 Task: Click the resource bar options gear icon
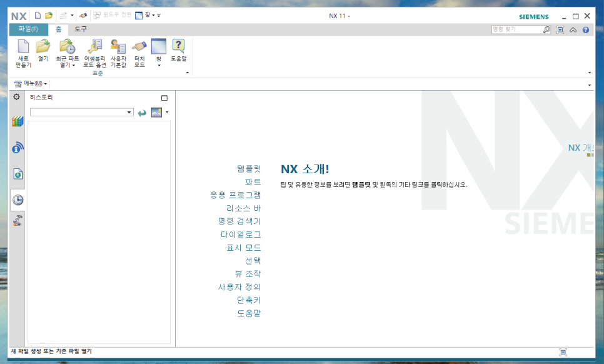point(16,97)
